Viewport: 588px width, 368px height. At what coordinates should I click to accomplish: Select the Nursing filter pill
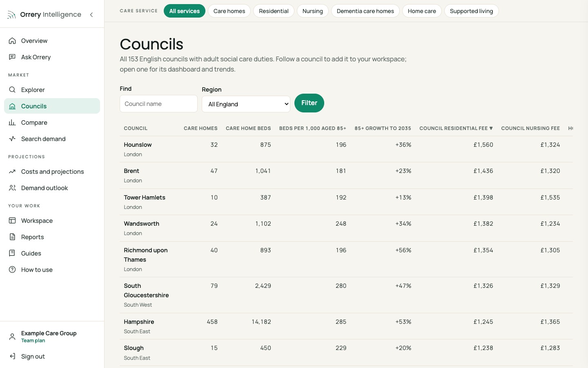pos(313,11)
